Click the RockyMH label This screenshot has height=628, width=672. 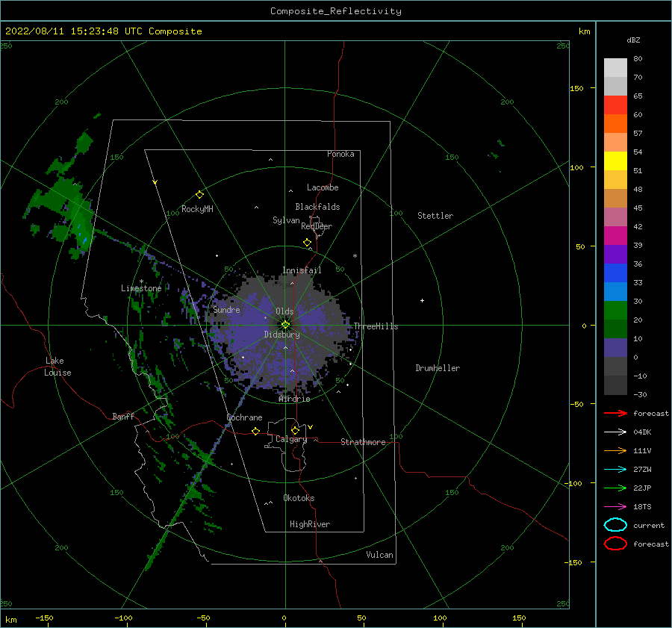click(x=197, y=209)
